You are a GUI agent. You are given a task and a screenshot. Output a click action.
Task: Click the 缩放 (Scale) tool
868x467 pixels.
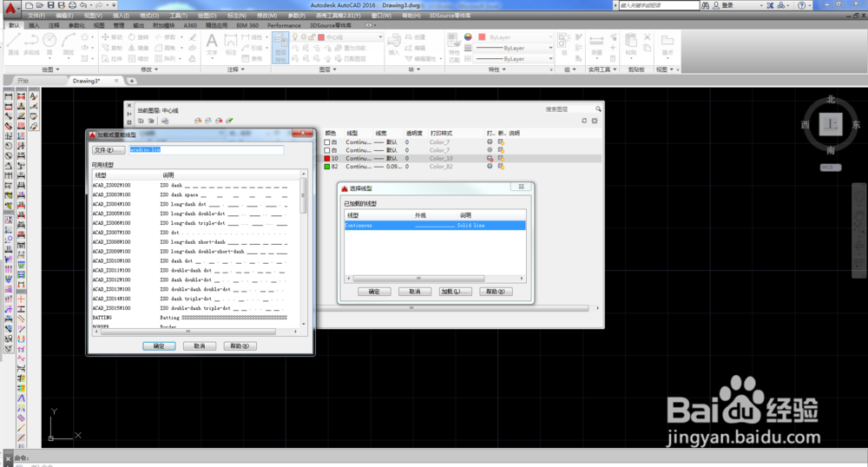coord(138,58)
